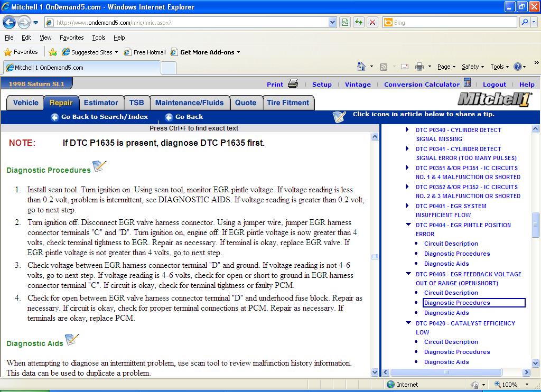The width and height of the screenshot is (541, 392).
Task: Click Go Back to Search/Index
Action: [99, 117]
